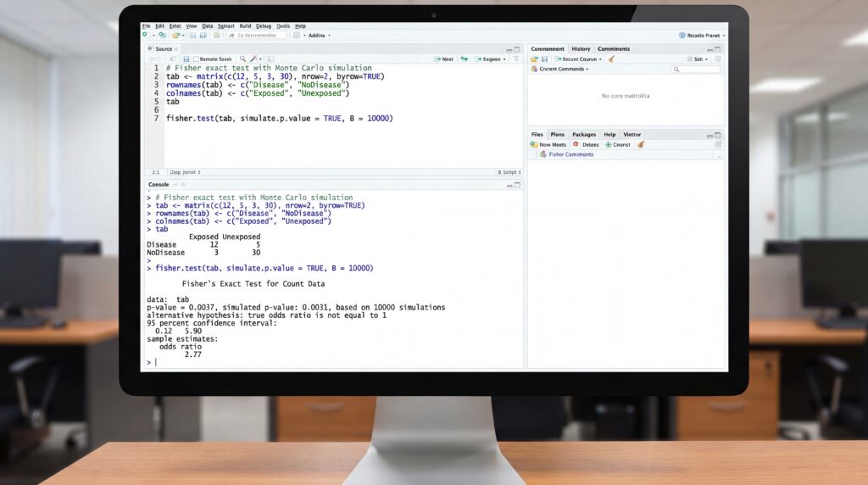
Task: Click the Detees button
Action: click(587, 144)
